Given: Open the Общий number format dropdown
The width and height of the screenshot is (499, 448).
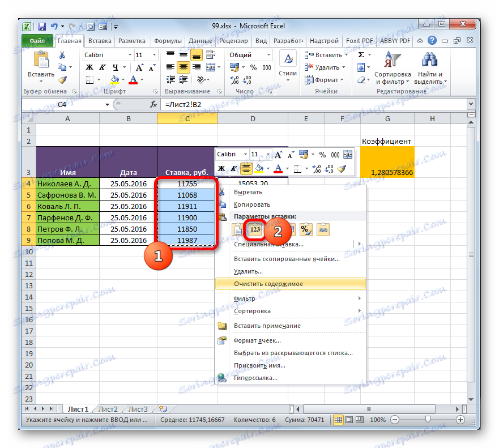Looking at the screenshot, I should pyautogui.click(x=269, y=55).
